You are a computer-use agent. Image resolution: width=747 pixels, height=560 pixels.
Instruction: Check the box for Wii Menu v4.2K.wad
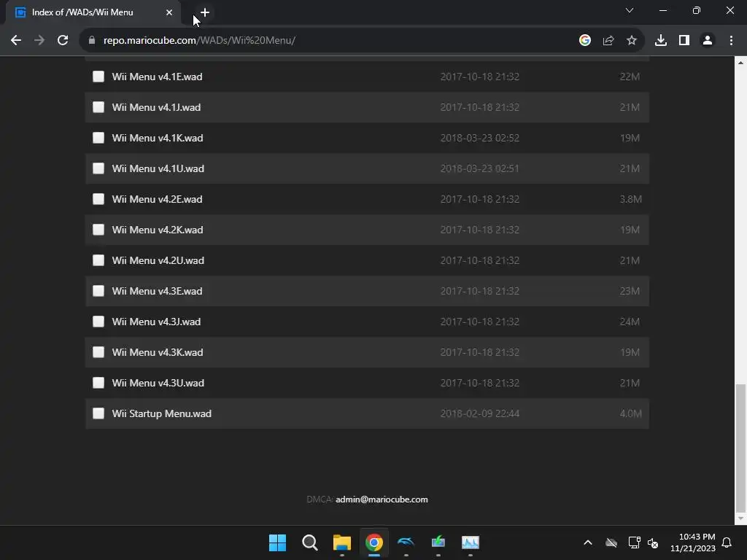pyautogui.click(x=98, y=230)
